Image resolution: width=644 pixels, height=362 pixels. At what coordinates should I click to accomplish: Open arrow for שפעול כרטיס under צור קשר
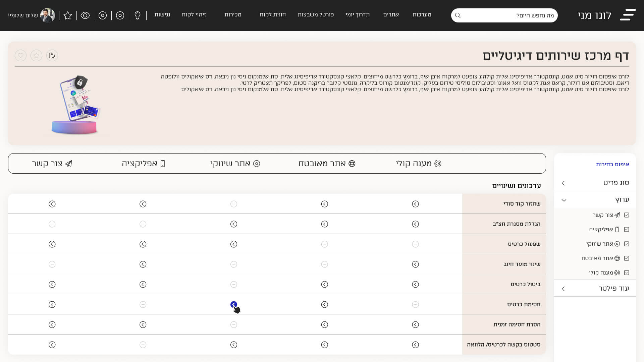pos(52,244)
